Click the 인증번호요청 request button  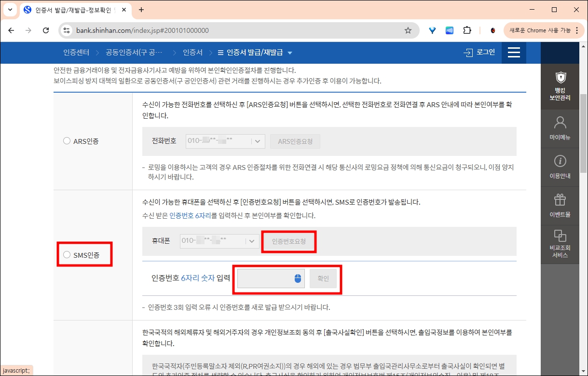click(288, 241)
